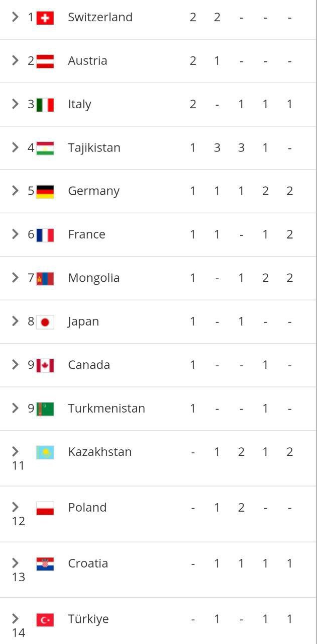Click the Mongolia flag icon

point(45,278)
